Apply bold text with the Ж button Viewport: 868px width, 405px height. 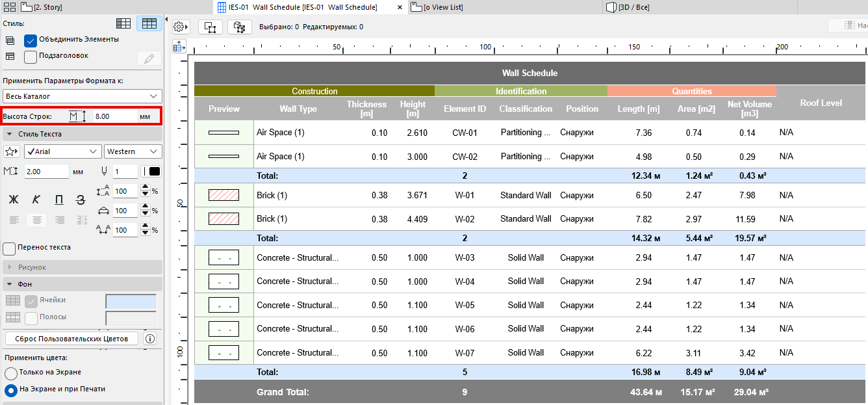tap(13, 200)
